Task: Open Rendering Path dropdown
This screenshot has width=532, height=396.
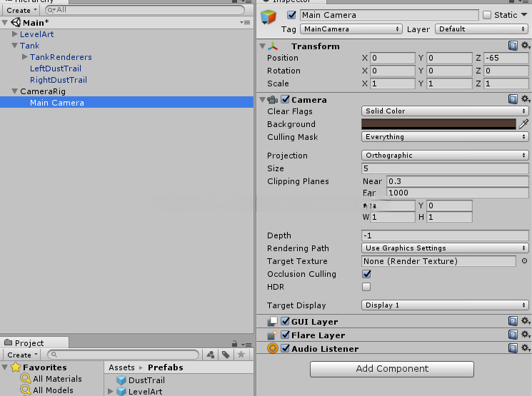Action: pos(445,248)
